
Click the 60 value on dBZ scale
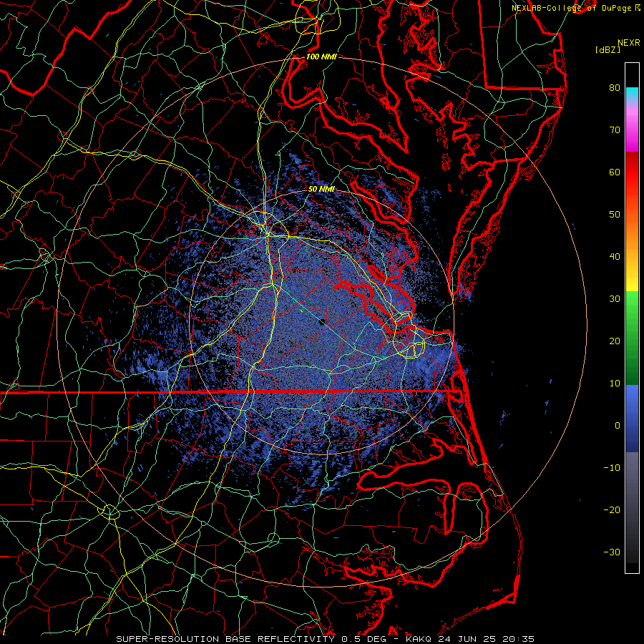[615, 172]
